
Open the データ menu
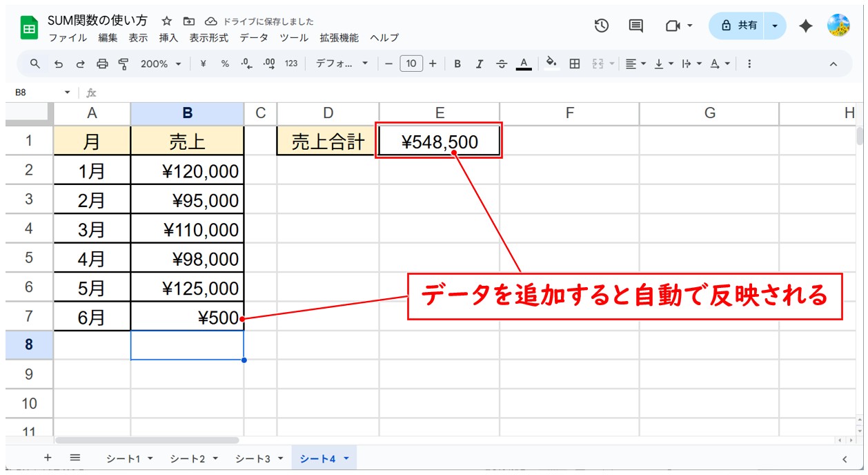click(x=253, y=38)
